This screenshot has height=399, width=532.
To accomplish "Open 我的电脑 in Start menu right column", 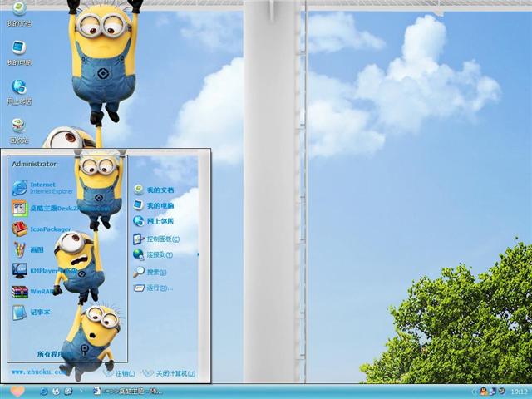I will click(154, 205).
